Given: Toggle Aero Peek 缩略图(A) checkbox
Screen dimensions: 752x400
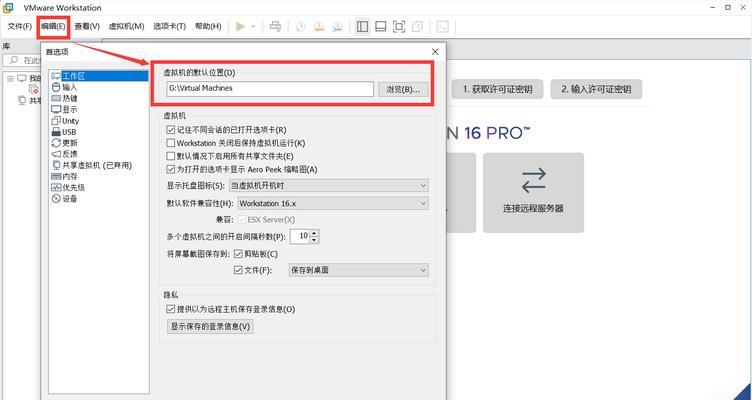Looking at the screenshot, I should coord(170,169).
